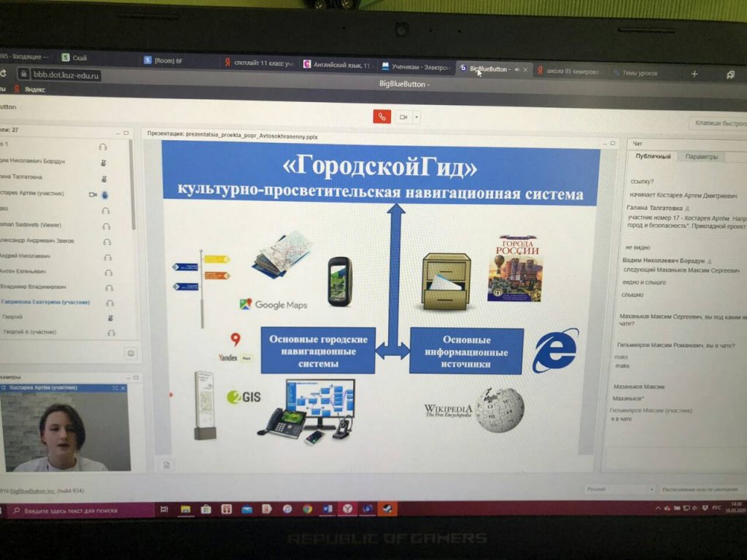Click the slide notes icon below presentation
747x560 pixels.
(166, 465)
